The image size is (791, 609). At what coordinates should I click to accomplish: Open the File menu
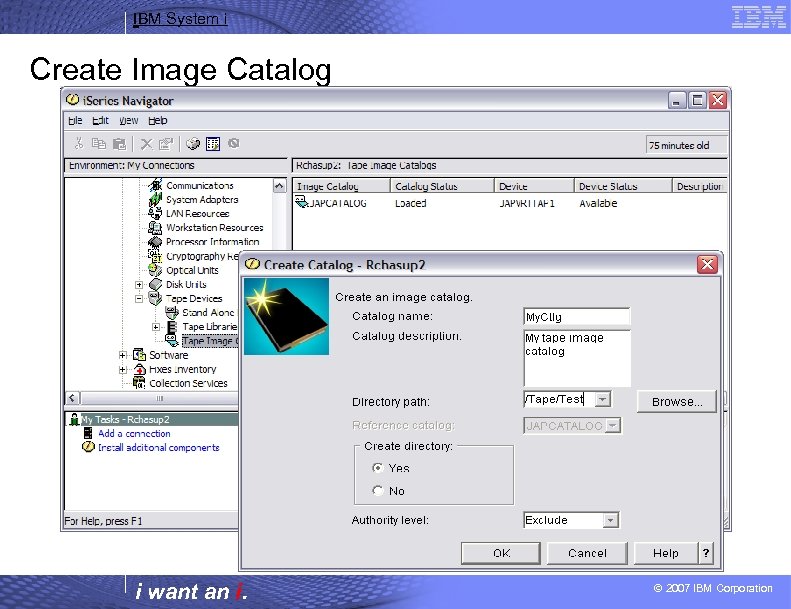click(75, 121)
